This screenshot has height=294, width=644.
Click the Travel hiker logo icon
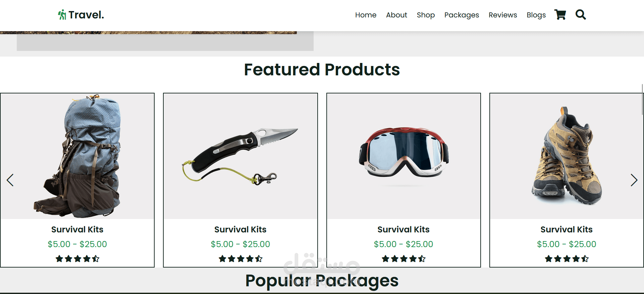[x=62, y=15]
